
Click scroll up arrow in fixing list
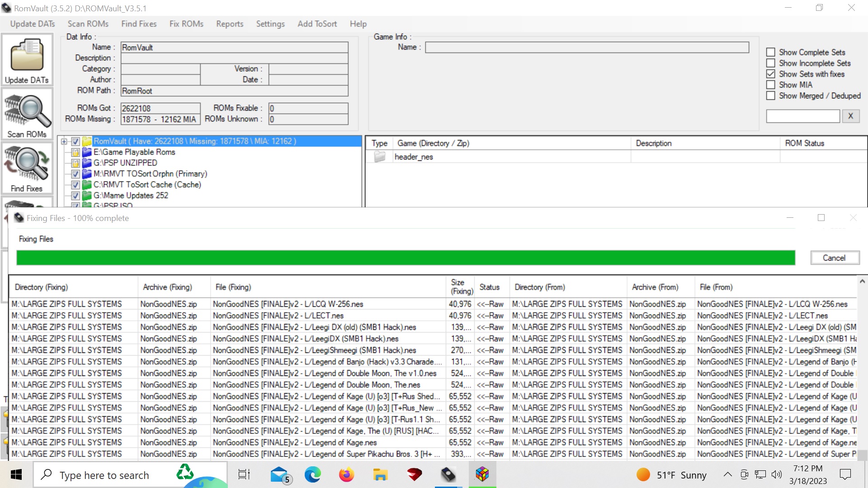point(862,282)
